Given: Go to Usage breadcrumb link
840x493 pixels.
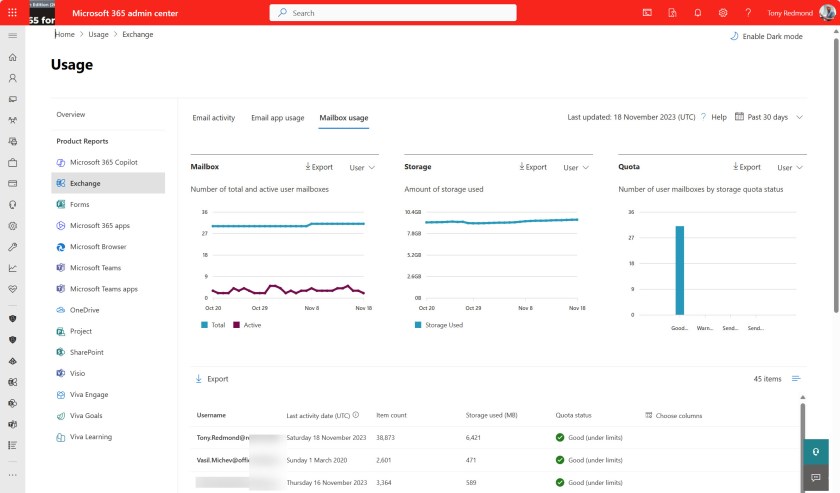Looking at the screenshot, I should point(98,34).
